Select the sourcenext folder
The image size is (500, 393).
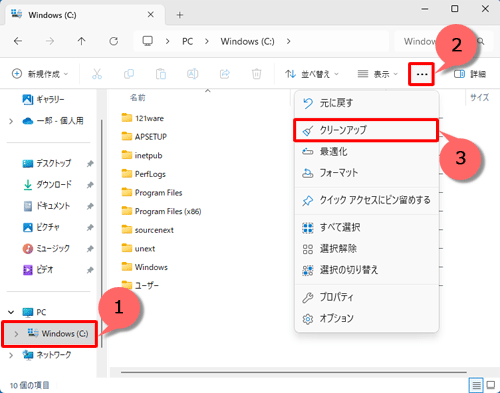(147, 230)
